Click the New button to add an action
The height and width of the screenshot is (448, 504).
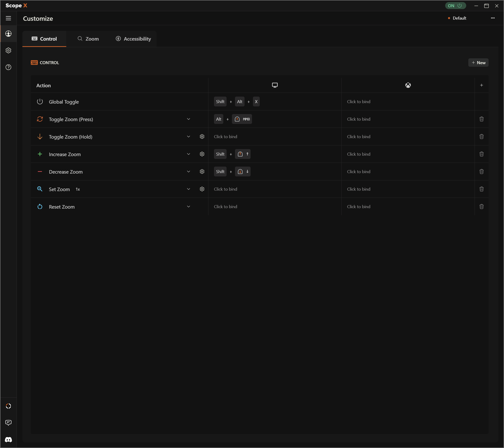pos(478,62)
